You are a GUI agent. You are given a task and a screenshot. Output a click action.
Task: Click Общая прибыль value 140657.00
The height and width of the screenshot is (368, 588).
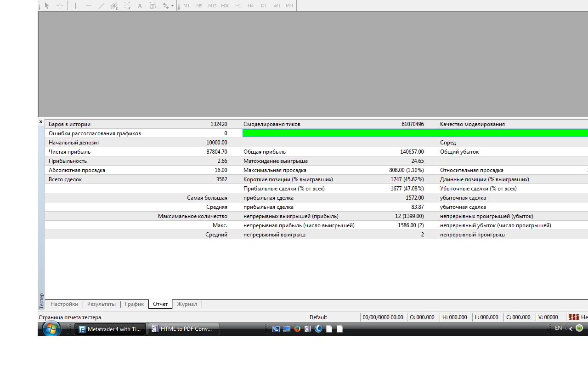coord(412,152)
